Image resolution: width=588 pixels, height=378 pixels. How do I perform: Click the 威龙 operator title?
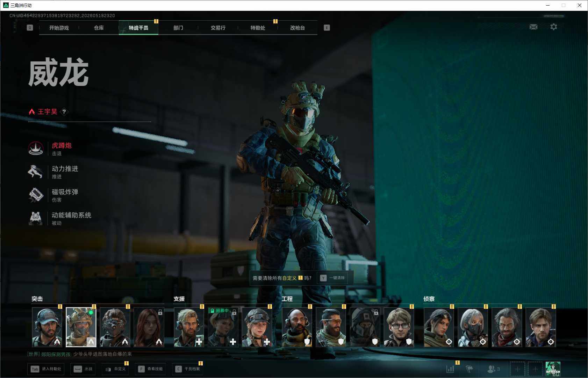click(x=58, y=73)
